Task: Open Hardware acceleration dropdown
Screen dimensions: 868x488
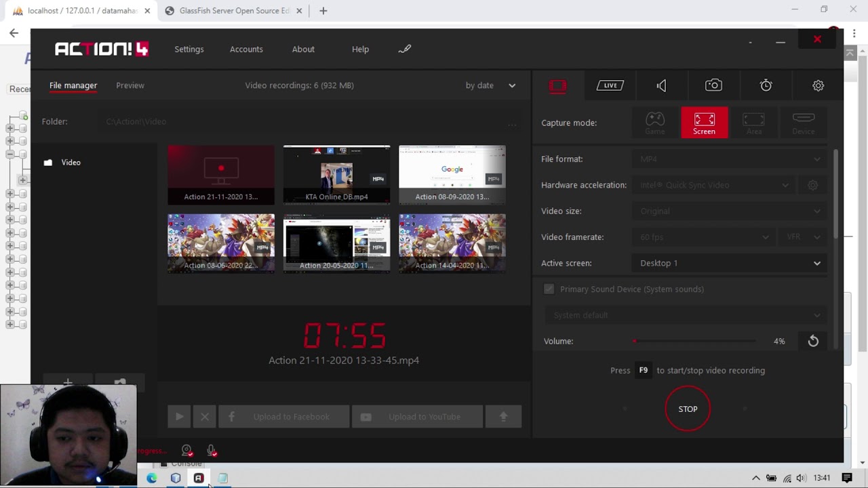Action: [715, 185]
